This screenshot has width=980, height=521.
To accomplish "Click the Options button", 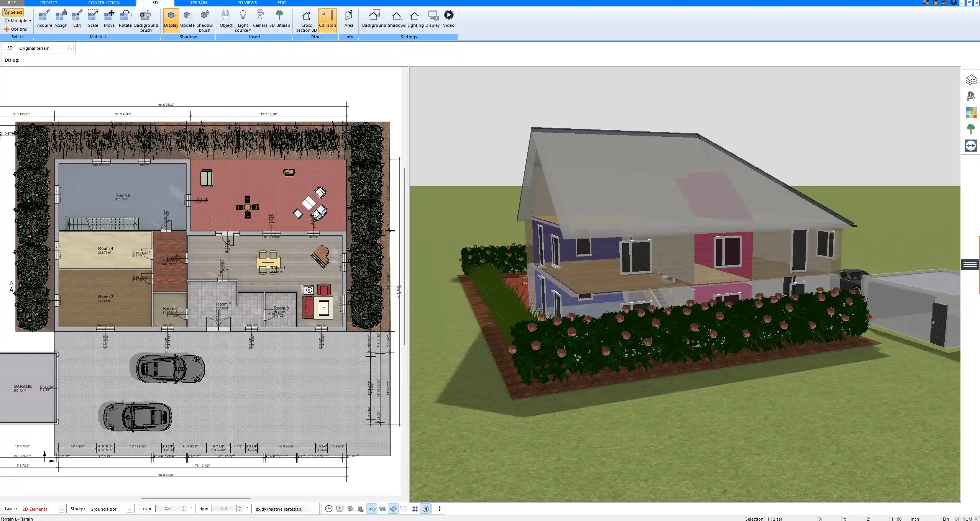I will pyautogui.click(x=16, y=29).
